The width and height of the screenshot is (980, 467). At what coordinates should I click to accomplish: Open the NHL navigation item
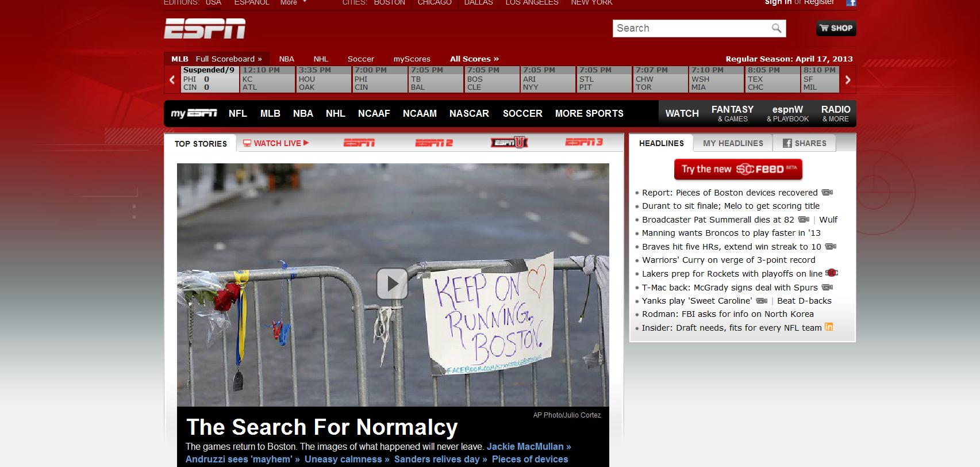(x=336, y=113)
